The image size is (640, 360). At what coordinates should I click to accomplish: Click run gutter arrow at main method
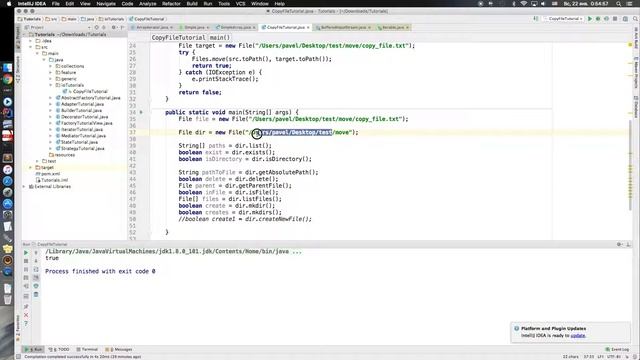[141, 112]
